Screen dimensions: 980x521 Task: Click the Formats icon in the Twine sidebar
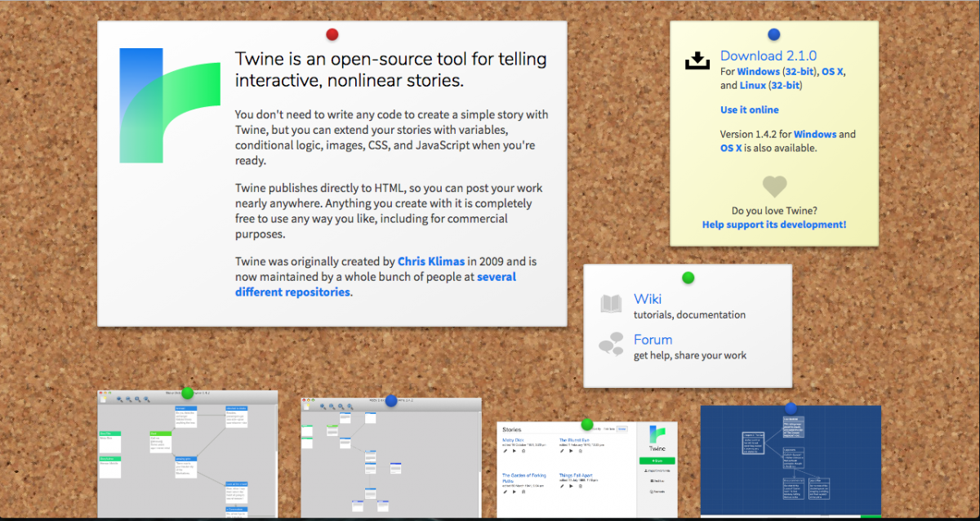[657, 492]
